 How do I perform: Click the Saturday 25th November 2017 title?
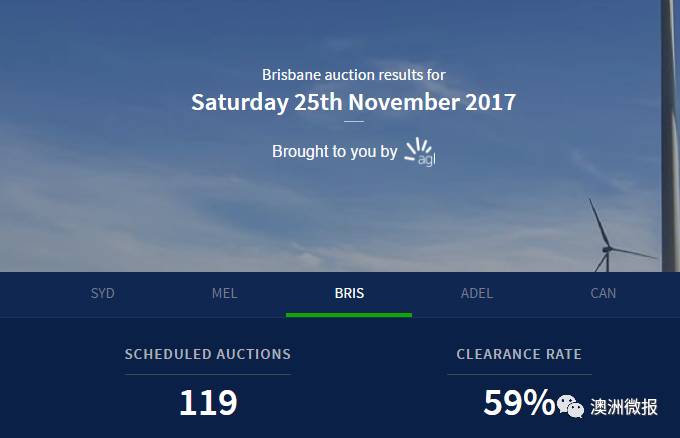(x=353, y=102)
